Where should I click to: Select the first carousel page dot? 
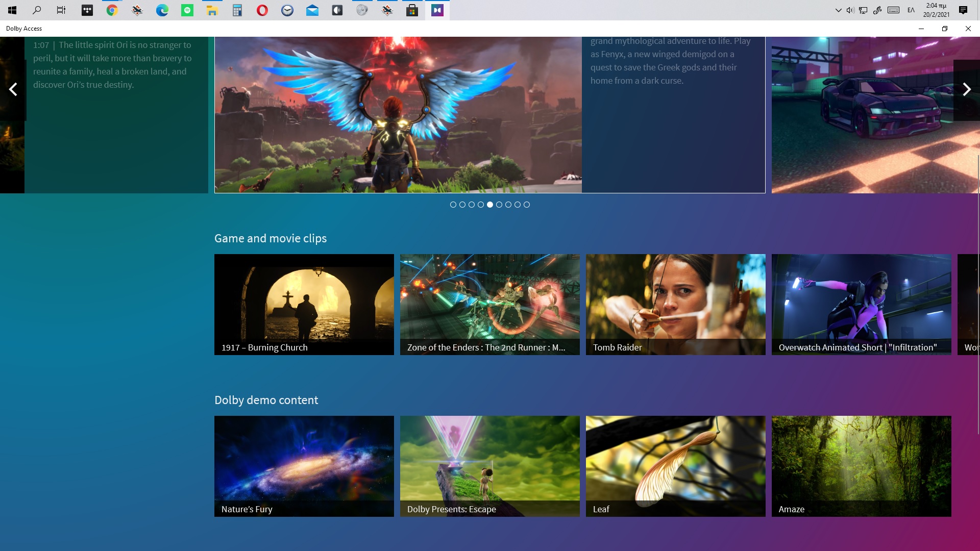click(x=453, y=205)
